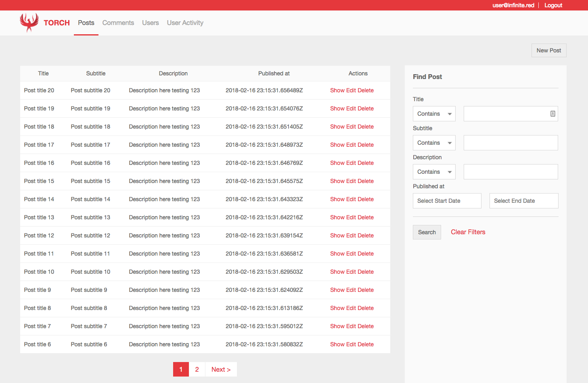The width and height of the screenshot is (588, 383).
Task: Go to the User Activity tab
Action: [185, 23]
